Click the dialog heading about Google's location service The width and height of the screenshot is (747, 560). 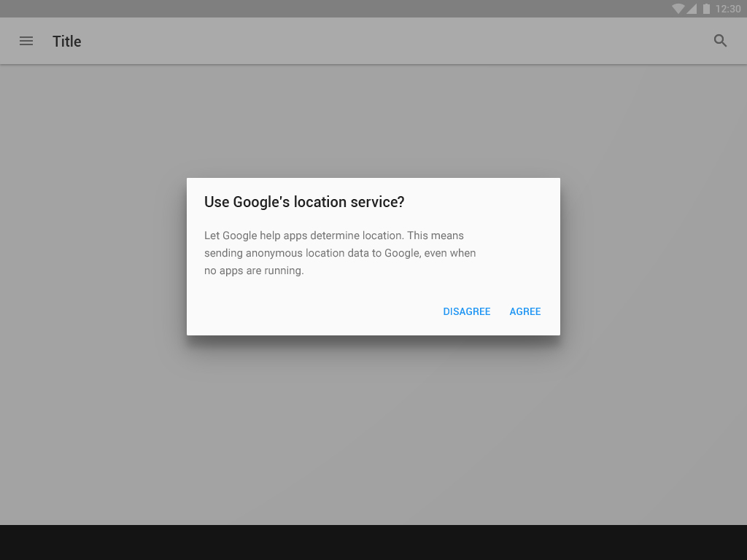(303, 202)
